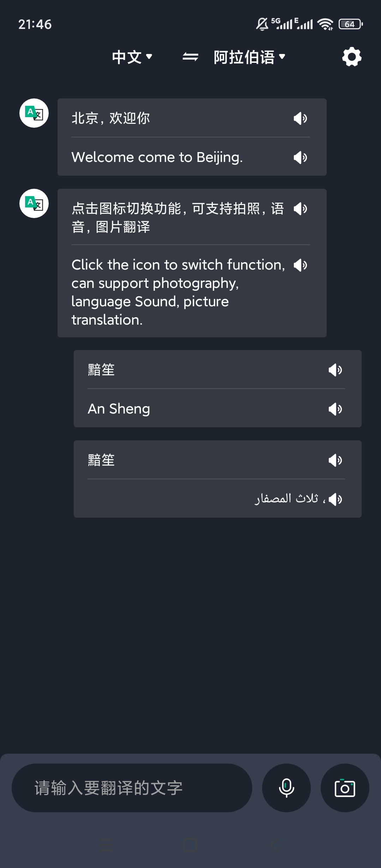Play audio for first 黯笙 entry
The image size is (381, 868).
coord(335,370)
